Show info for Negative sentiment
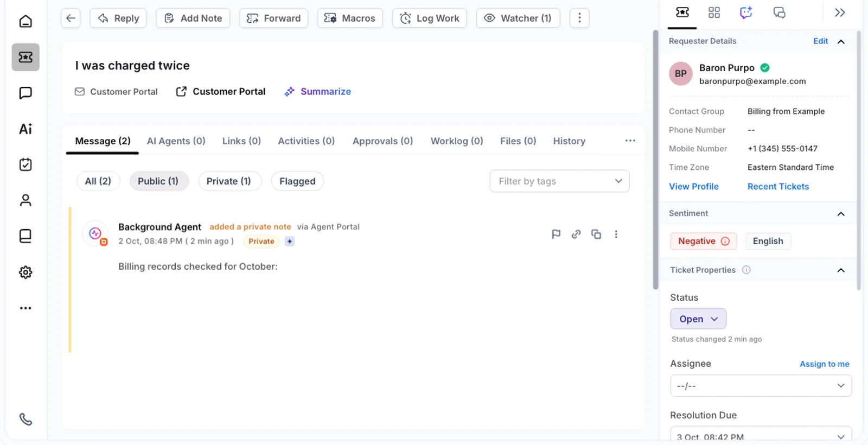This screenshot has height=445, width=868. click(725, 241)
